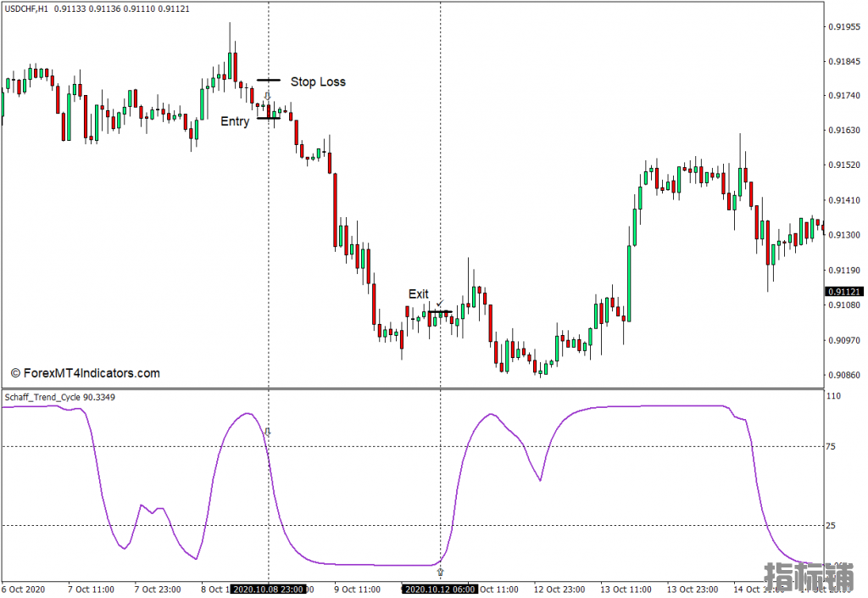This screenshot has height=598, width=868.
Task: Select the "Exit" text label
Action: 419,294
